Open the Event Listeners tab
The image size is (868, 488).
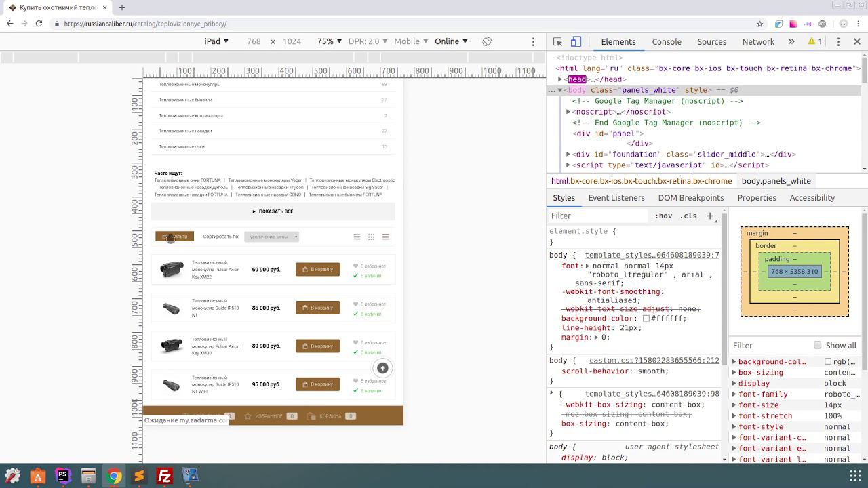click(x=616, y=198)
